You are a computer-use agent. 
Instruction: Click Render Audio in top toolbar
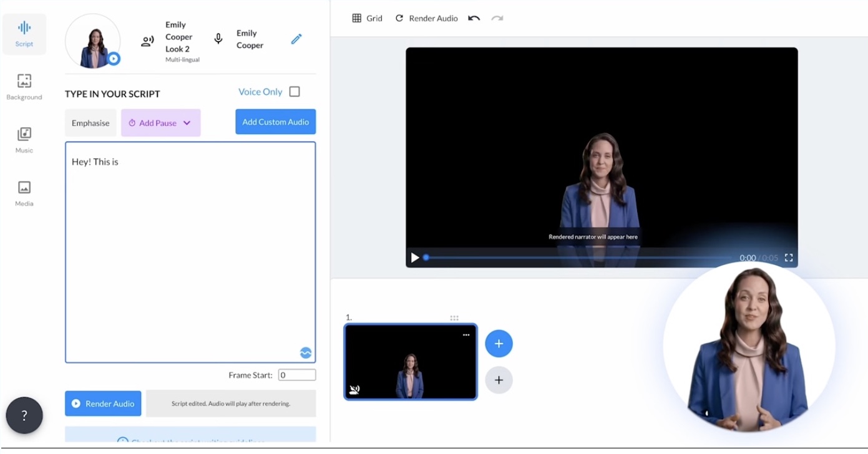(x=427, y=18)
